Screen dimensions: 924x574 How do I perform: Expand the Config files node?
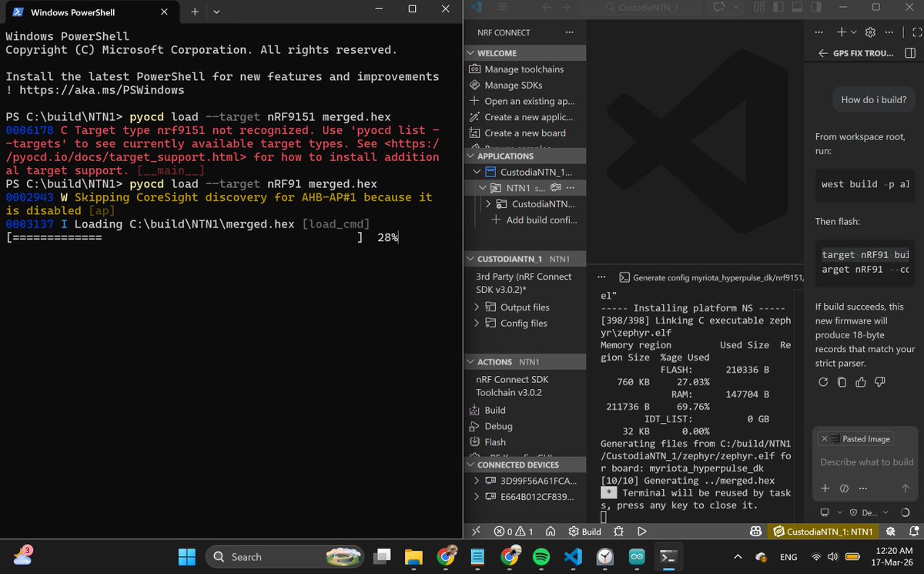click(x=477, y=324)
